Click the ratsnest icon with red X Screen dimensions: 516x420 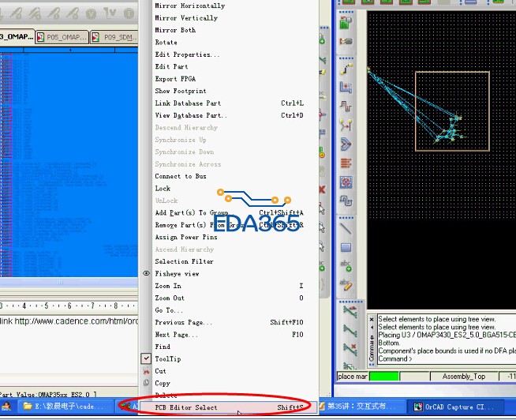tap(350, 349)
